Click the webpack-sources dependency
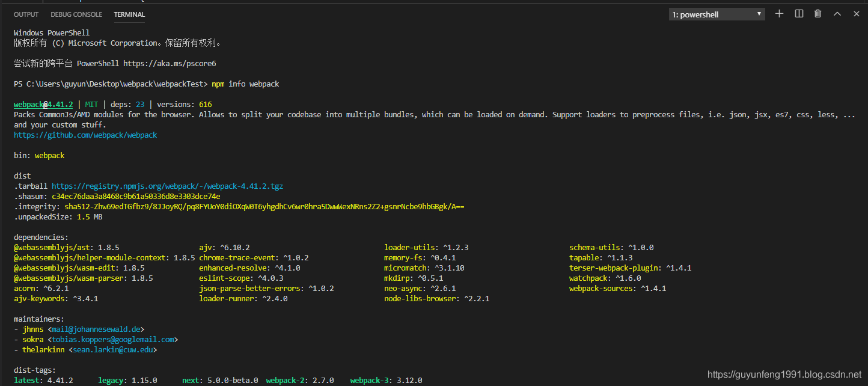Viewport: 868px width, 386px height. (x=618, y=289)
